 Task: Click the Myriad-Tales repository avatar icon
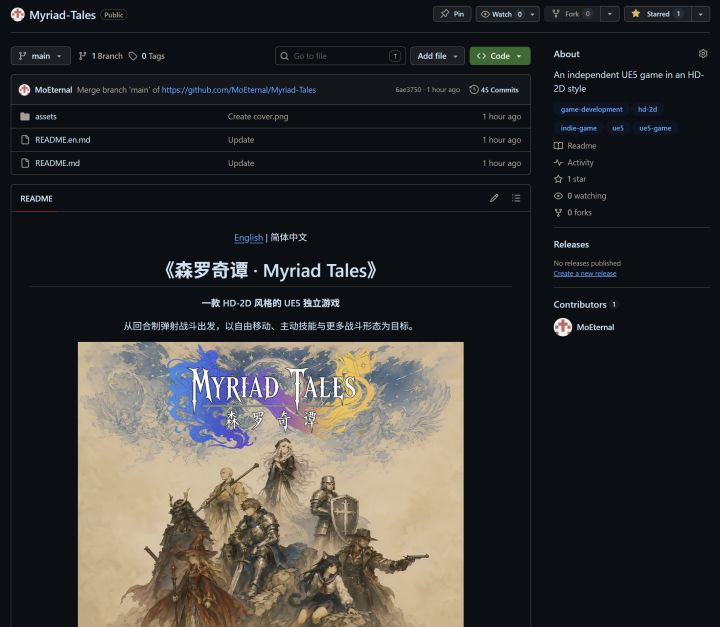pyautogui.click(x=17, y=15)
